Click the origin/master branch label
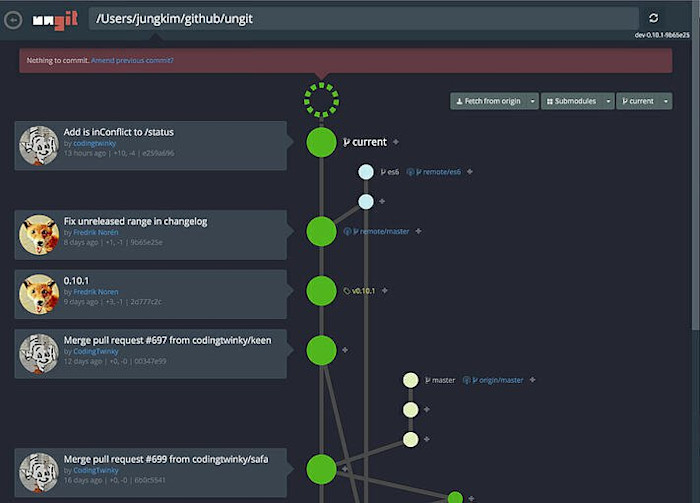This screenshot has width=700, height=503. (x=493, y=380)
